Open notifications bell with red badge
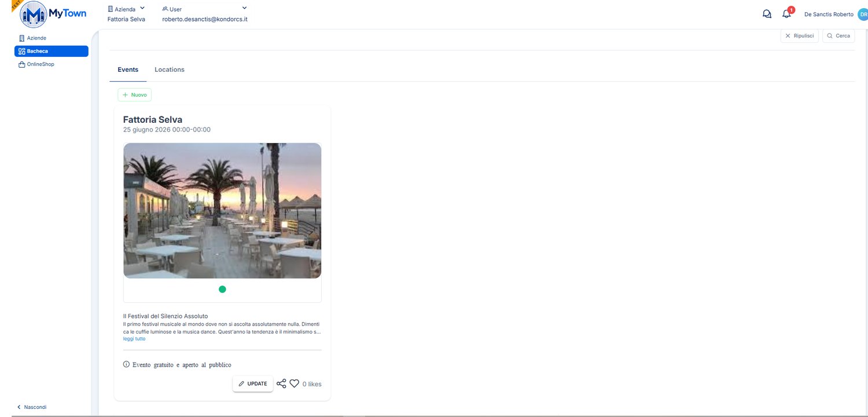The height and width of the screenshot is (417, 868). coord(787,13)
